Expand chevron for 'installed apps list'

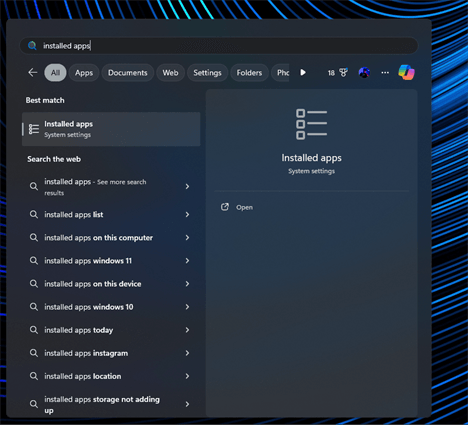tap(187, 214)
